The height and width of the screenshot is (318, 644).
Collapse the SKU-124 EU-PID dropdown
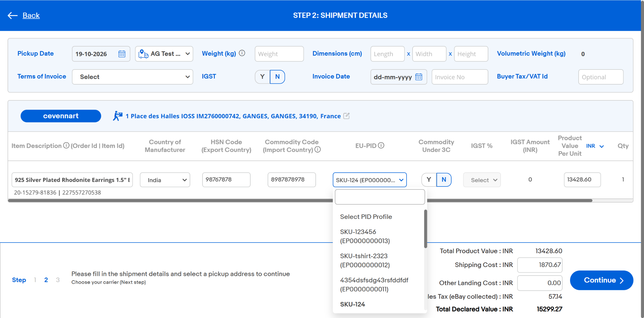pyautogui.click(x=369, y=180)
